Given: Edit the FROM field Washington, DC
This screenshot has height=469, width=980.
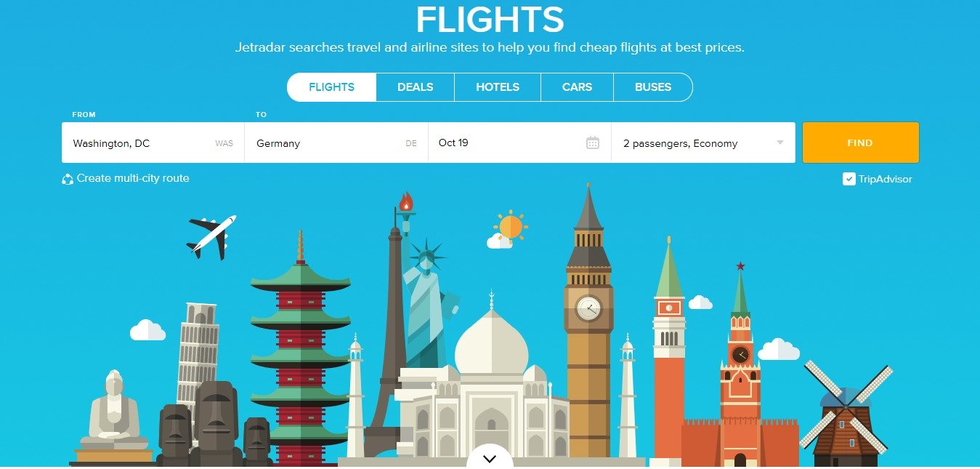Looking at the screenshot, I should pyautogui.click(x=153, y=143).
